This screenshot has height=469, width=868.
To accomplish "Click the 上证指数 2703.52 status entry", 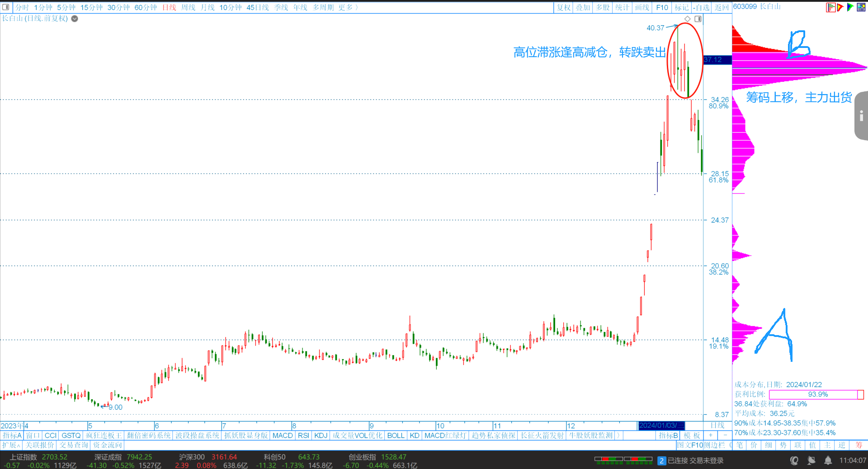I will pyautogui.click(x=38, y=457).
